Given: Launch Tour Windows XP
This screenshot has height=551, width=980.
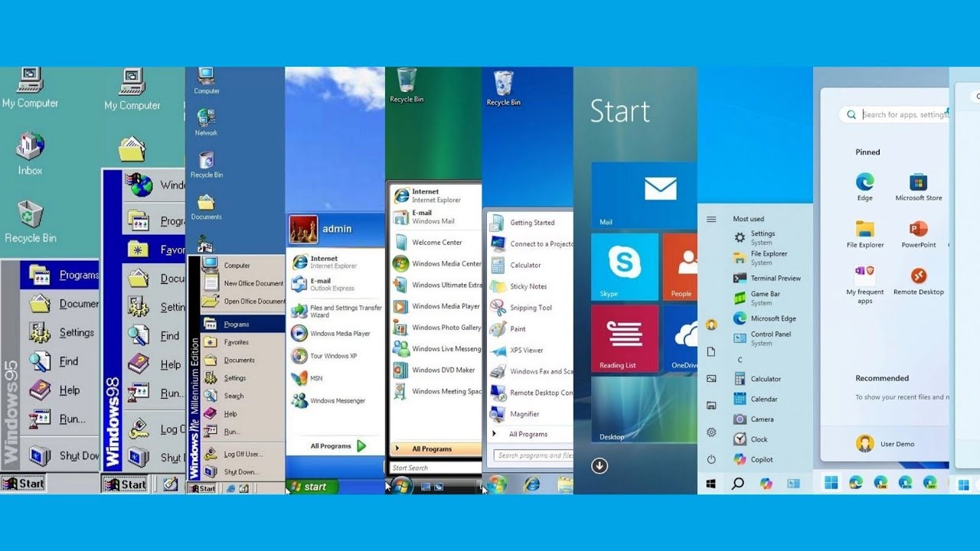Looking at the screenshot, I should click(x=324, y=356).
